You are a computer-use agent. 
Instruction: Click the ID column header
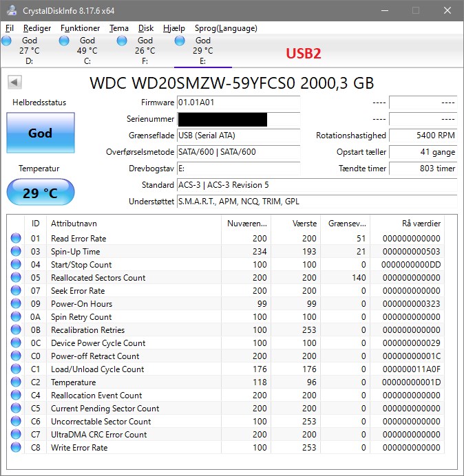(35, 224)
